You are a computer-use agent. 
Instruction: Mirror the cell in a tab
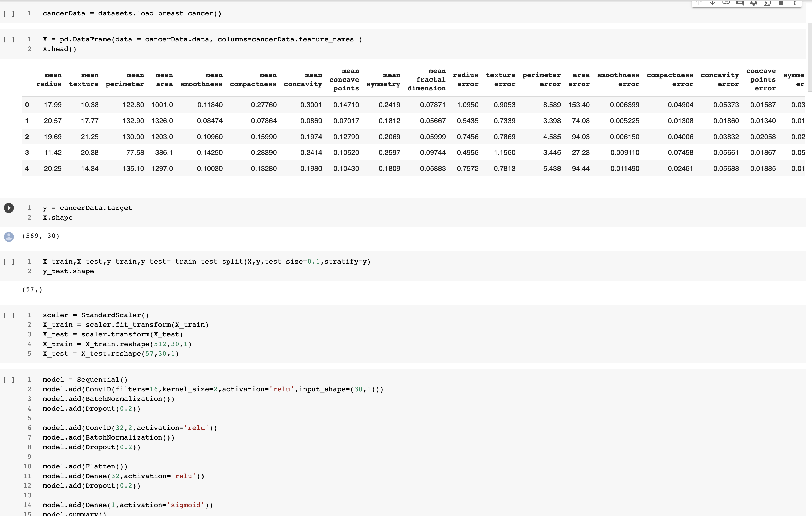click(768, 3)
